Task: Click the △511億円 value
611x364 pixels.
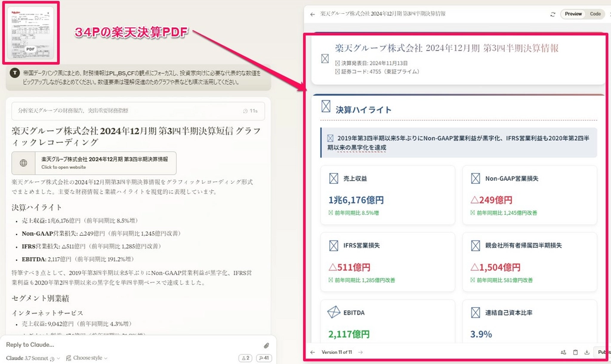Action: [350, 267]
